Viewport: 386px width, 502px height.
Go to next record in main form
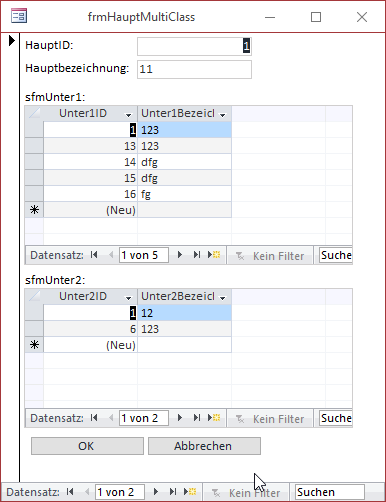pos(156,492)
